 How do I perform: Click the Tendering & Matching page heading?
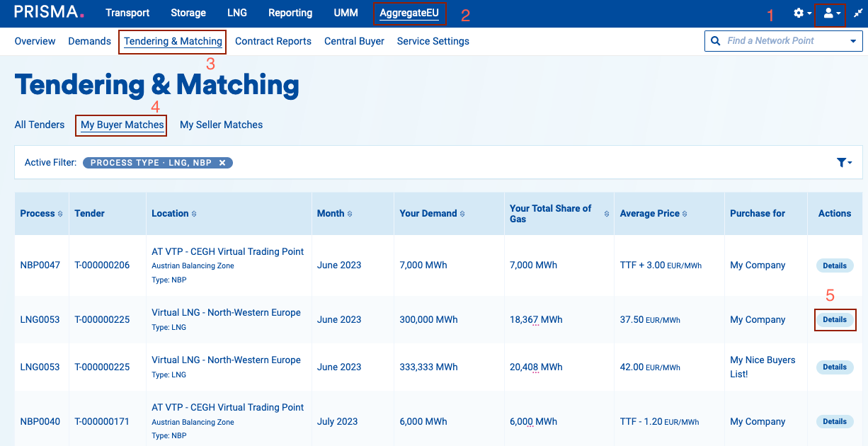(156, 85)
